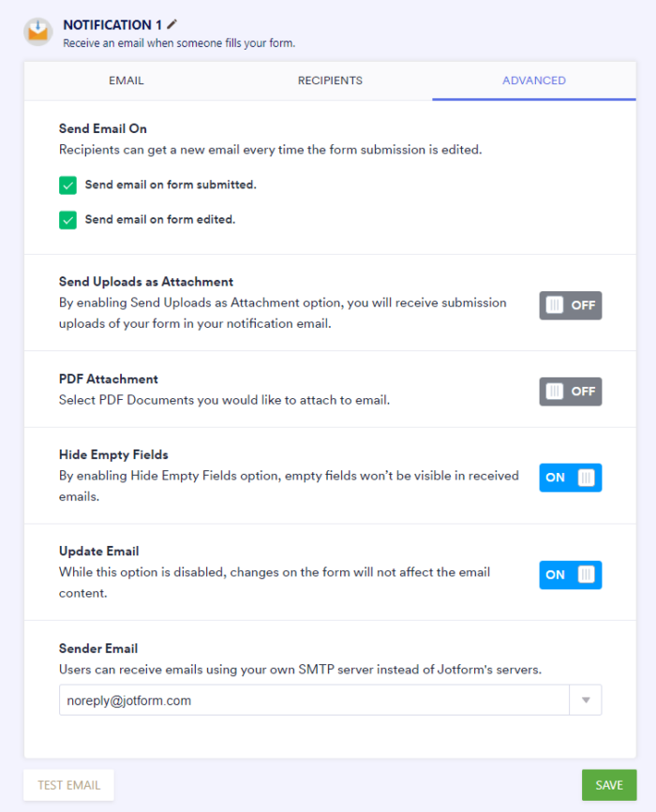This screenshot has height=812, width=656.
Task: Click the notification email icon at top left
Action: (37, 31)
